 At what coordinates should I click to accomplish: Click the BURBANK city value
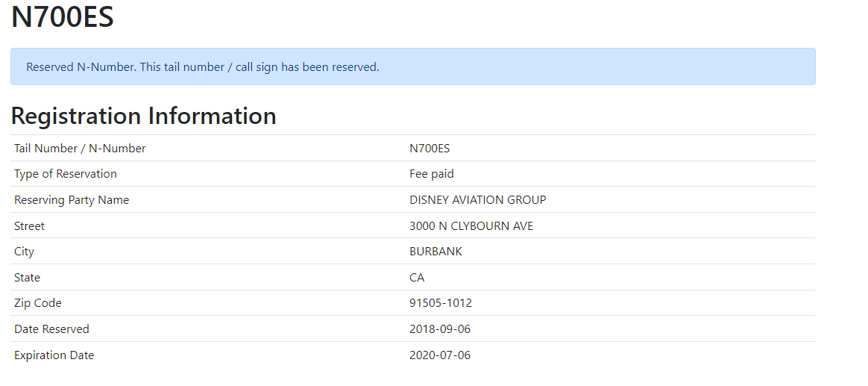click(435, 252)
